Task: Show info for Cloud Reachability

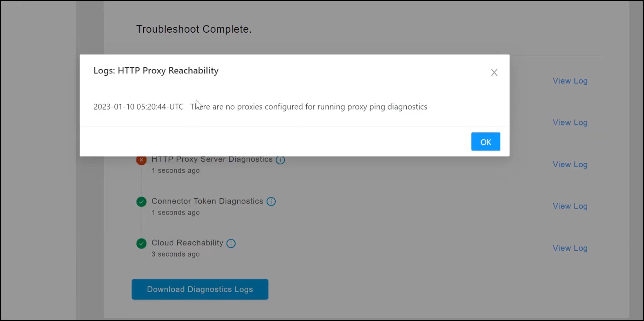Action: (231, 243)
